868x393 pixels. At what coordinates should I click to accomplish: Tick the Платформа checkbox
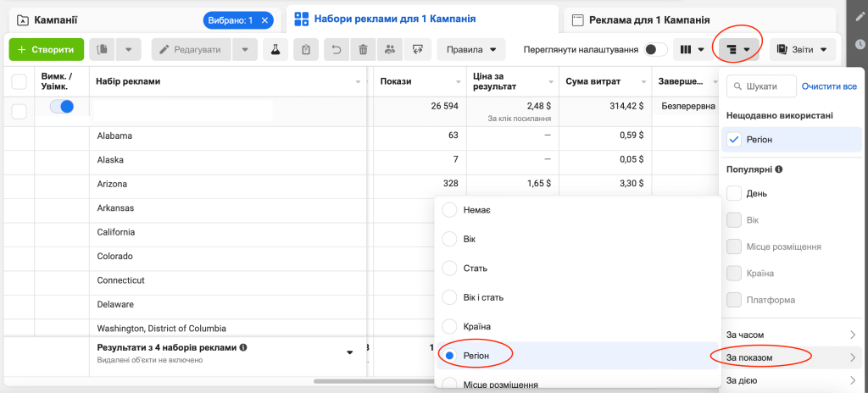734,300
